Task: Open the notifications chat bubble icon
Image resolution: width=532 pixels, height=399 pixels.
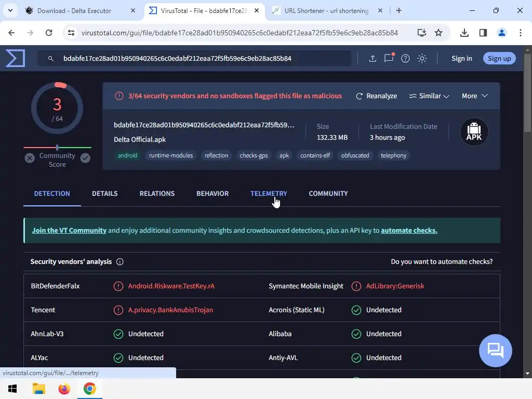Action: tap(389, 58)
